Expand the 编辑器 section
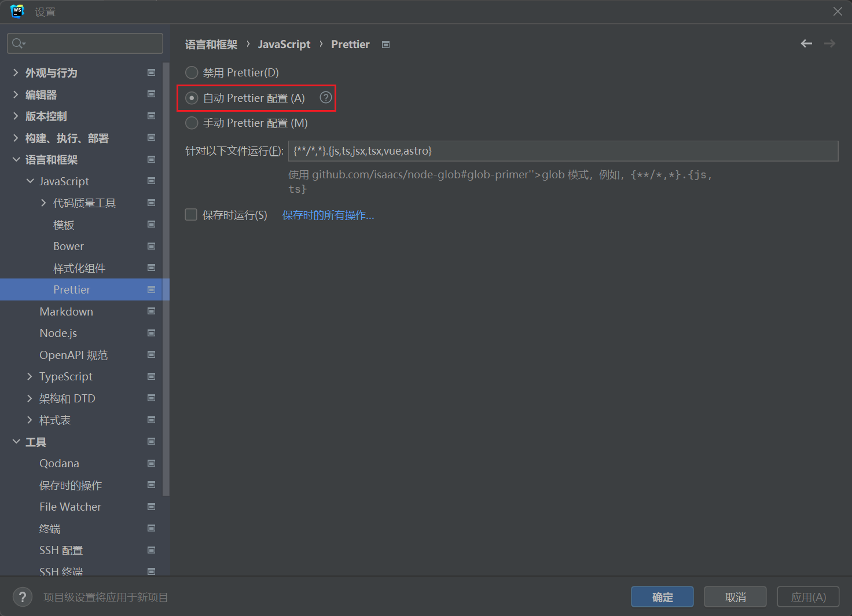 (16, 94)
